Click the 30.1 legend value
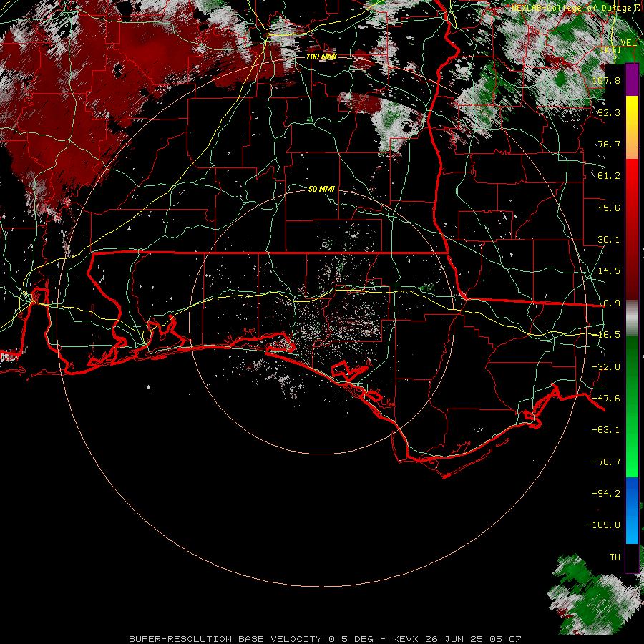This screenshot has width=644, height=644. pyautogui.click(x=609, y=240)
